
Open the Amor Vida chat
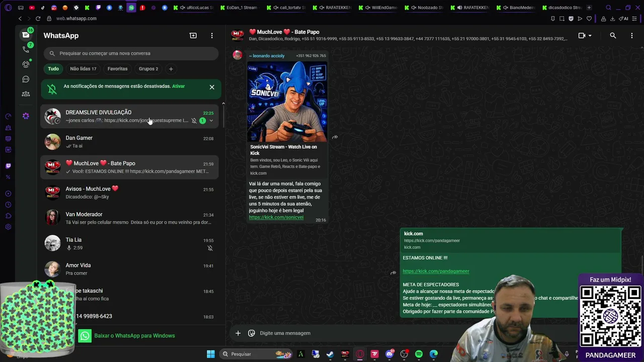point(130,269)
